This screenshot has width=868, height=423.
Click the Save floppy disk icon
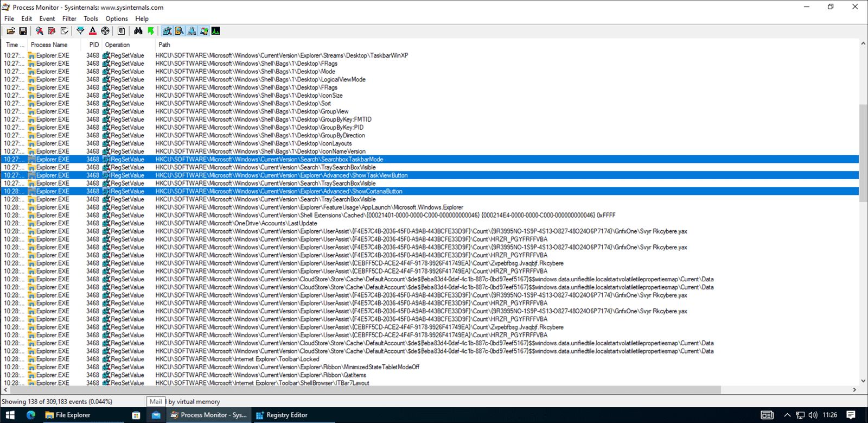pos(23,31)
